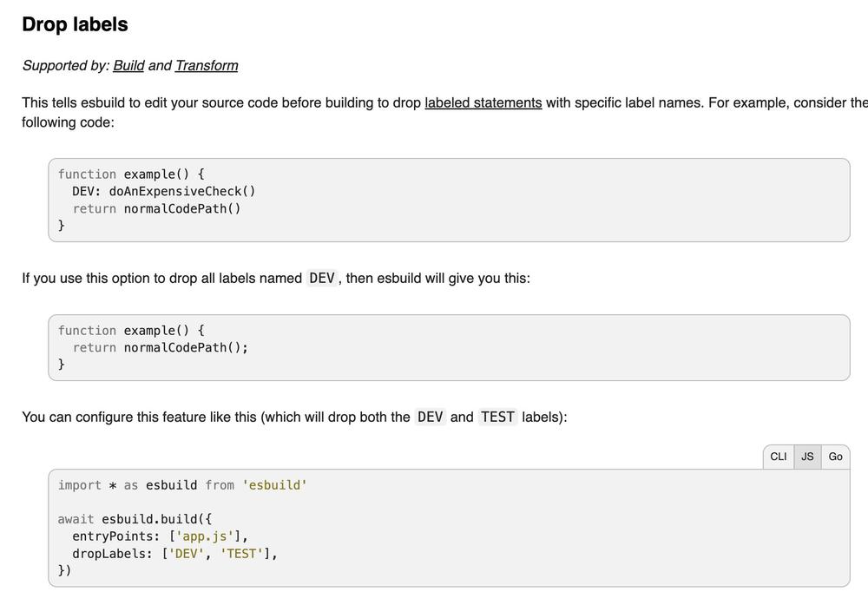The height and width of the screenshot is (605, 868).
Task: Click inline DEV code before "and TEST"
Action: point(430,418)
